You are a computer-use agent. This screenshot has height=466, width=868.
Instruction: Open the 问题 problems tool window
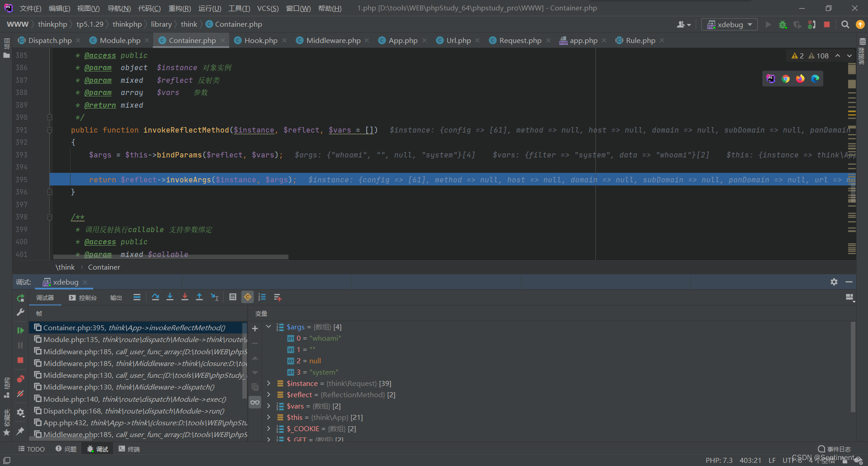(66, 449)
